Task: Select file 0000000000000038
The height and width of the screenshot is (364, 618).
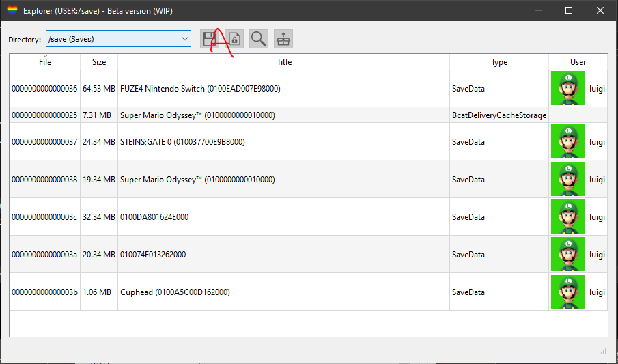Action: [44, 180]
